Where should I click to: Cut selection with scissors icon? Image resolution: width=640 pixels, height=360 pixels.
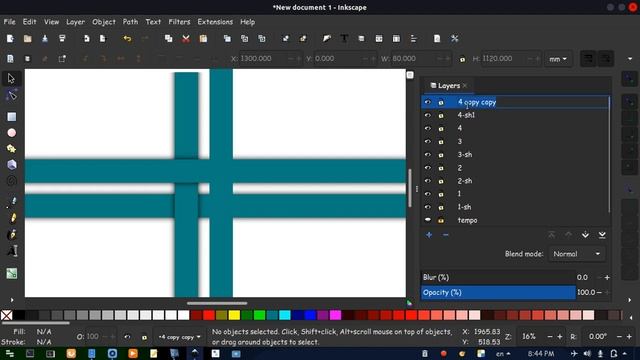186,38
